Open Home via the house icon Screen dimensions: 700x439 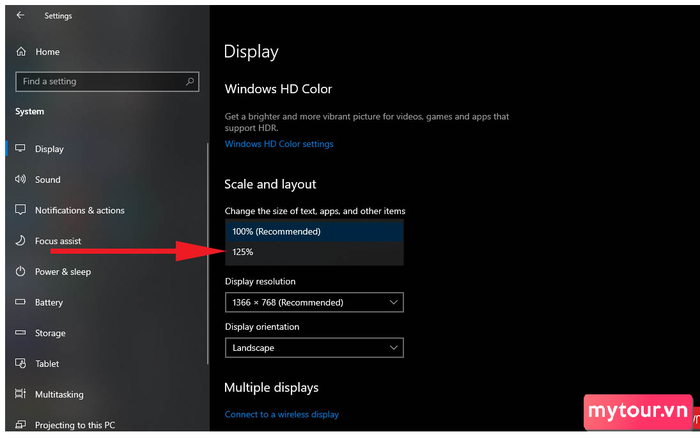click(x=21, y=52)
